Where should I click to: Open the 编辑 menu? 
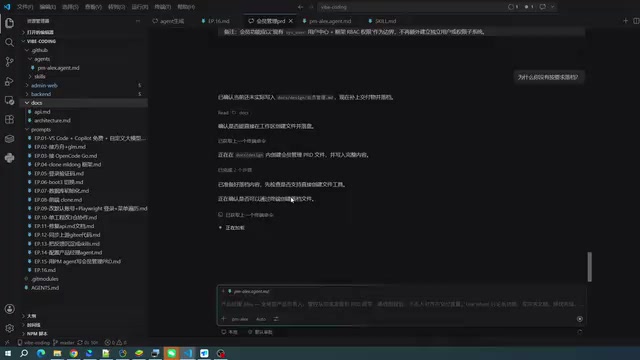(x=48, y=7)
